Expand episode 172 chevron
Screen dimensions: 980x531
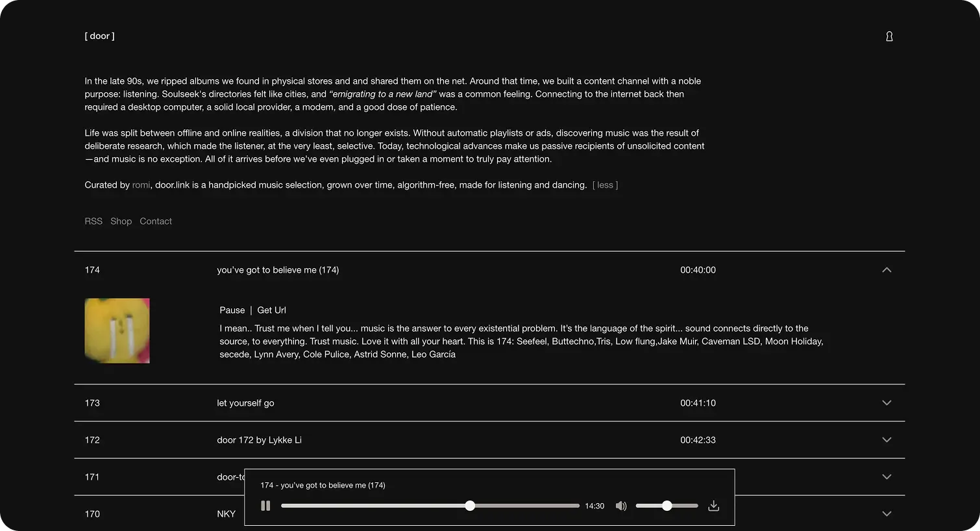[887, 440]
